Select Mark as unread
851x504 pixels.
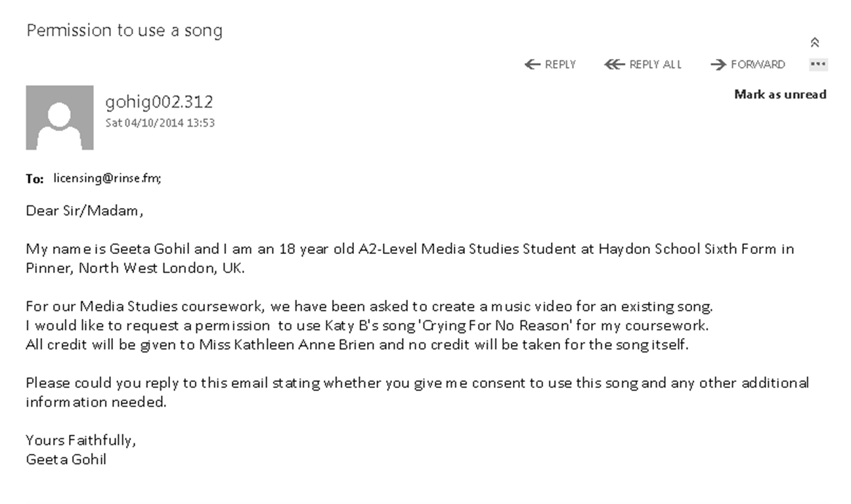779,94
